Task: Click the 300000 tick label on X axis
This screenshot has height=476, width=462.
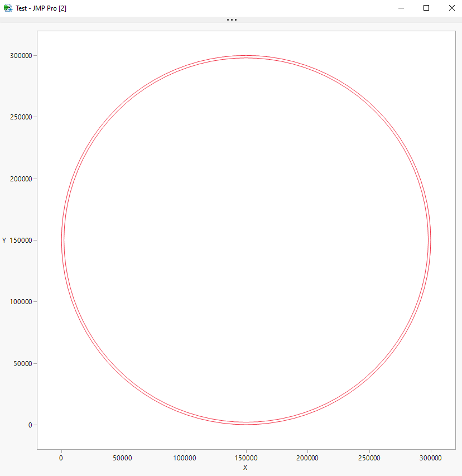Action: click(431, 457)
